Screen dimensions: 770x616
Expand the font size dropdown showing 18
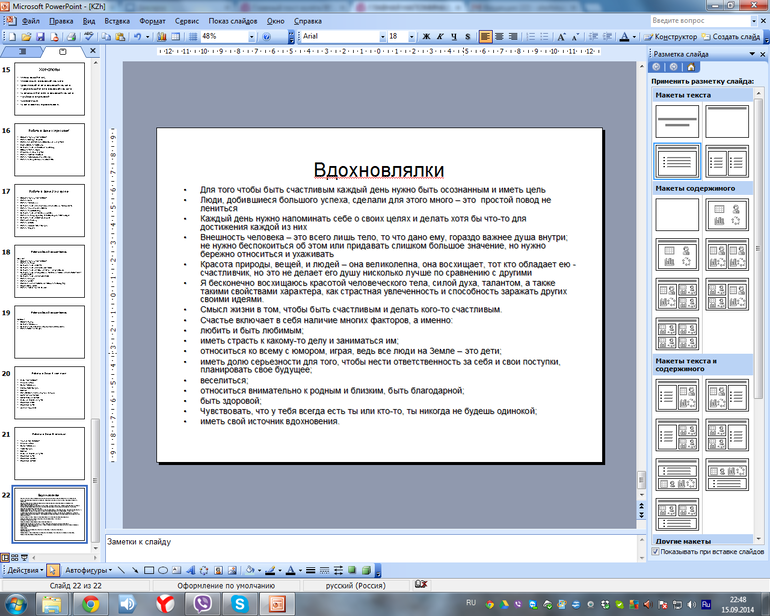pyautogui.click(x=410, y=36)
